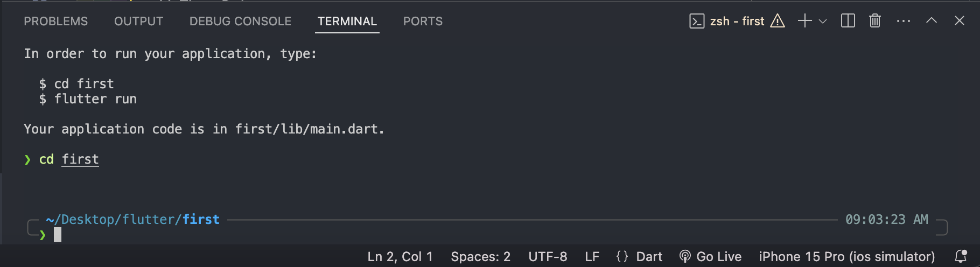Viewport: 980px width, 267px height.
Task: Kill terminal with trash icon
Action: point(875,21)
